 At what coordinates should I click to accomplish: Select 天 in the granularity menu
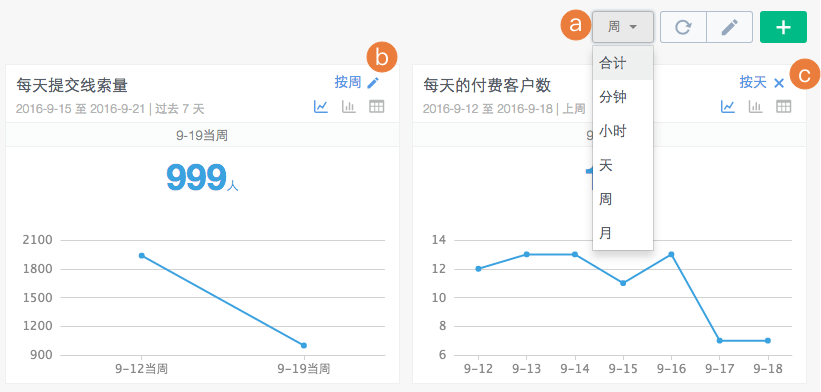pyautogui.click(x=623, y=166)
